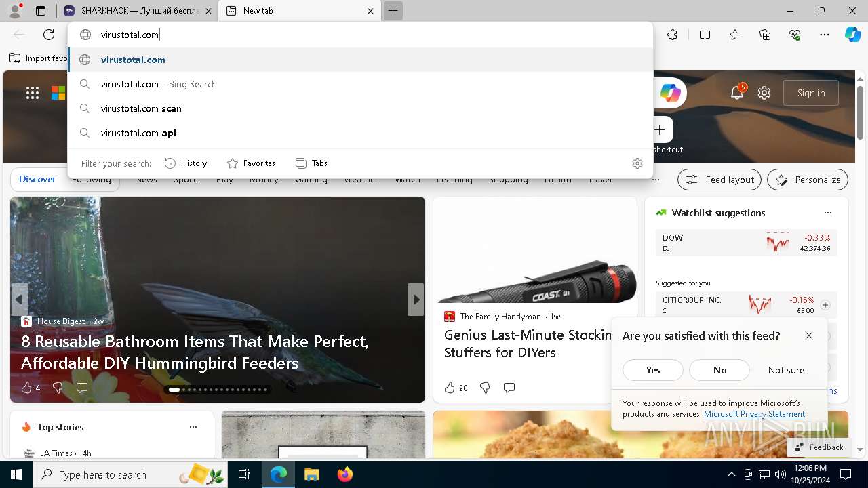Open the DOW stock row
This screenshot has height=488, width=868.
(x=746, y=243)
